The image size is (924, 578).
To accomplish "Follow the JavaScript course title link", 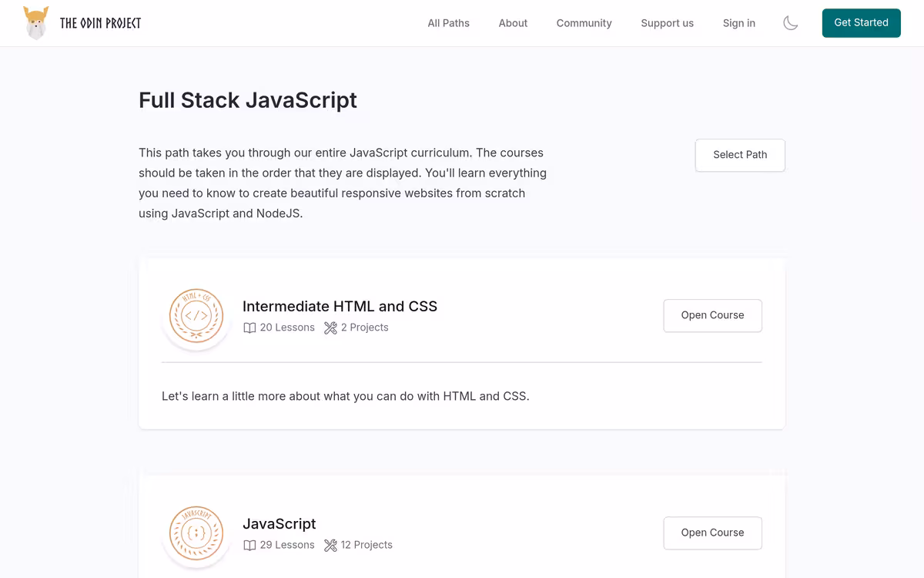I will click(x=280, y=523).
